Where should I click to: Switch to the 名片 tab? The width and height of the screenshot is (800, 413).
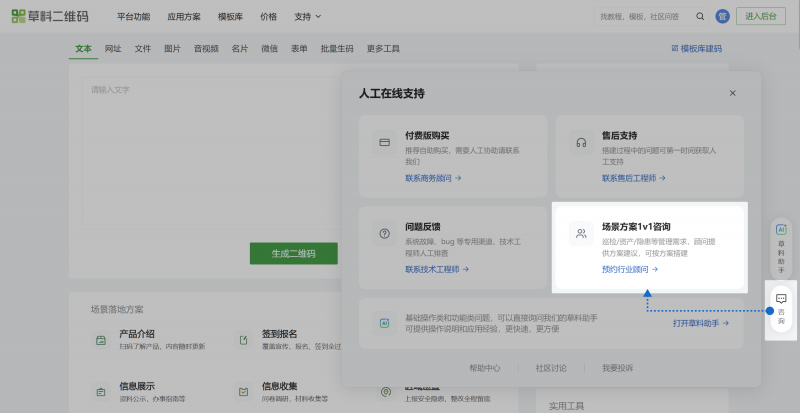pos(239,48)
